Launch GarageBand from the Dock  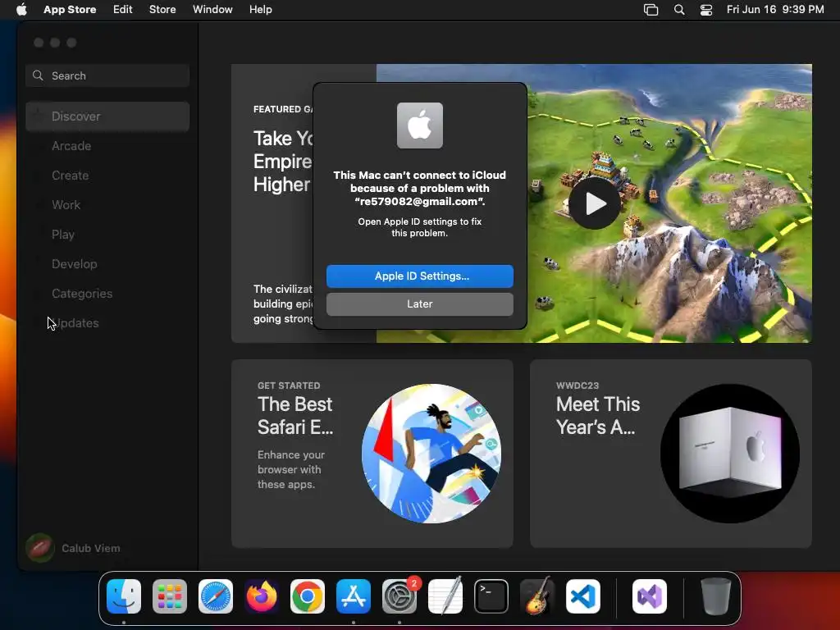click(536, 596)
